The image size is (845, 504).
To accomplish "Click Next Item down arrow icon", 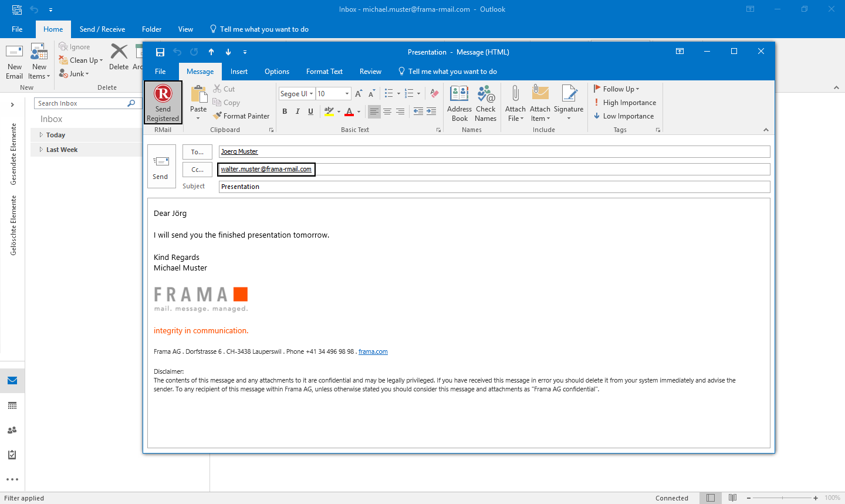I will [x=228, y=52].
